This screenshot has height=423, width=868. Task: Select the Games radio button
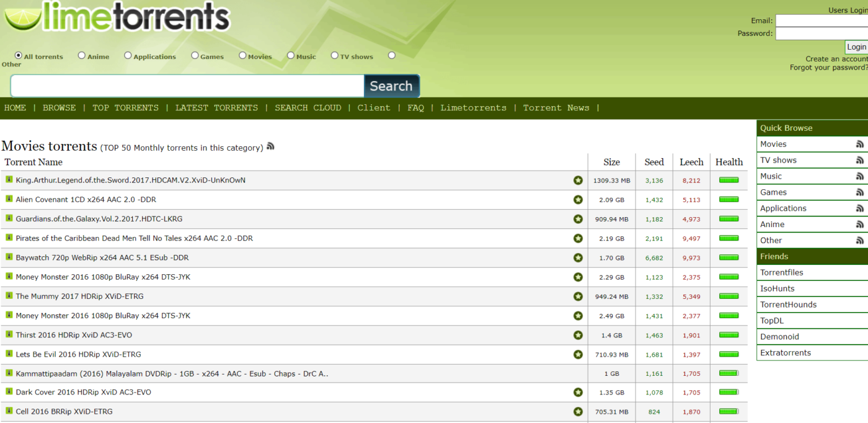pos(195,55)
